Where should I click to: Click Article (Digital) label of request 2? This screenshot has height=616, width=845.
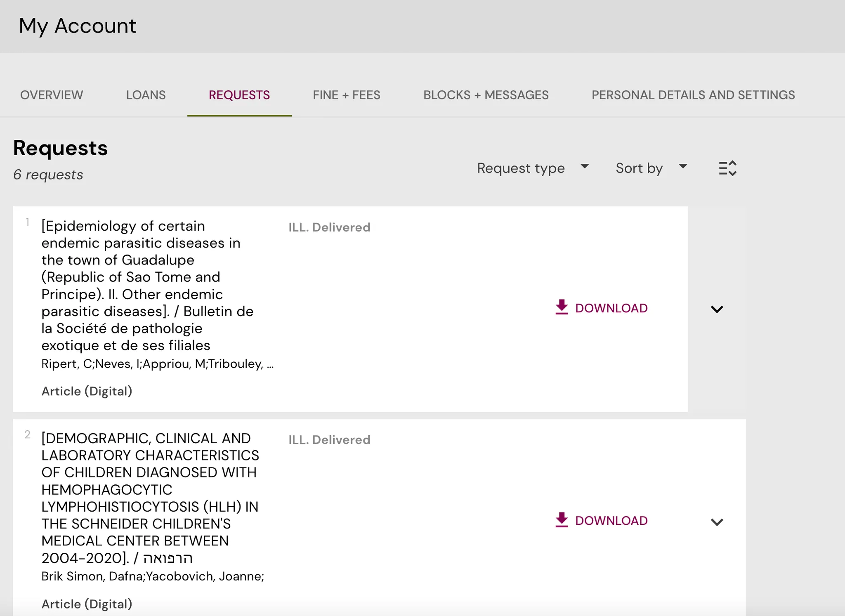tap(87, 604)
